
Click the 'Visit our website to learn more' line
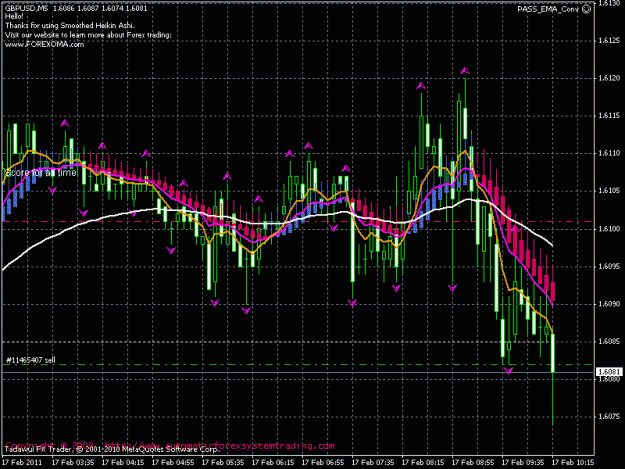point(88,35)
